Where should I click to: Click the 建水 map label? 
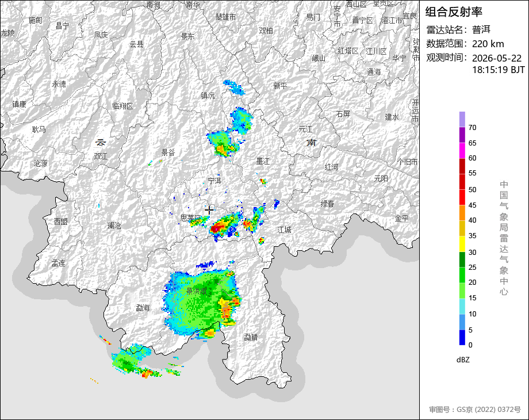pyautogui.click(x=392, y=117)
